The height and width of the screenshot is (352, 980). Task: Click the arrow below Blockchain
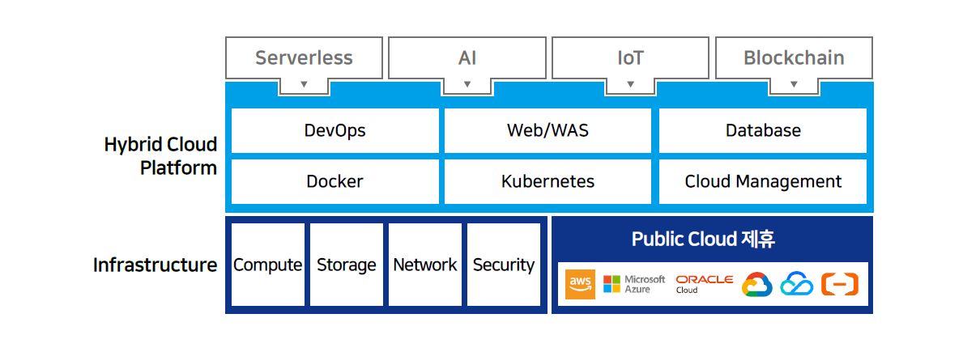794,84
